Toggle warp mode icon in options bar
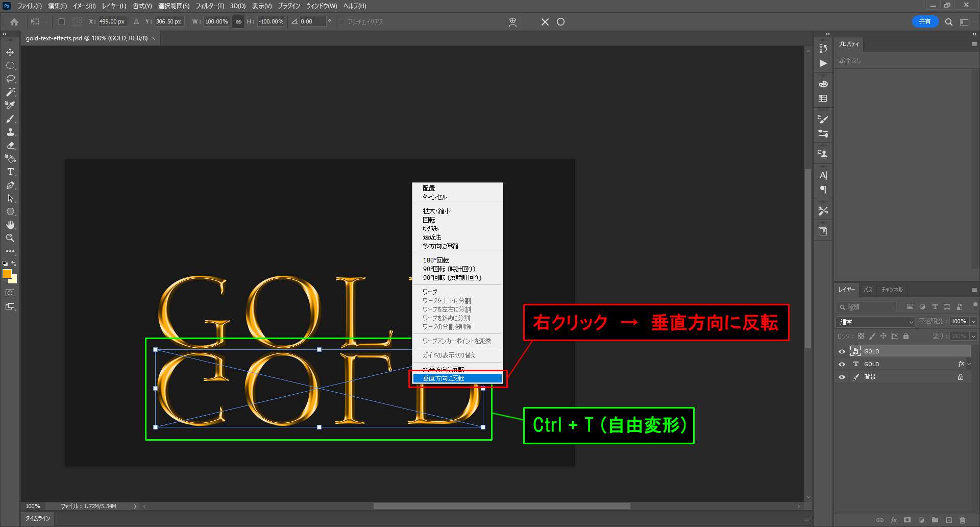The height and width of the screenshot is (527, 980). pos(512,22)
